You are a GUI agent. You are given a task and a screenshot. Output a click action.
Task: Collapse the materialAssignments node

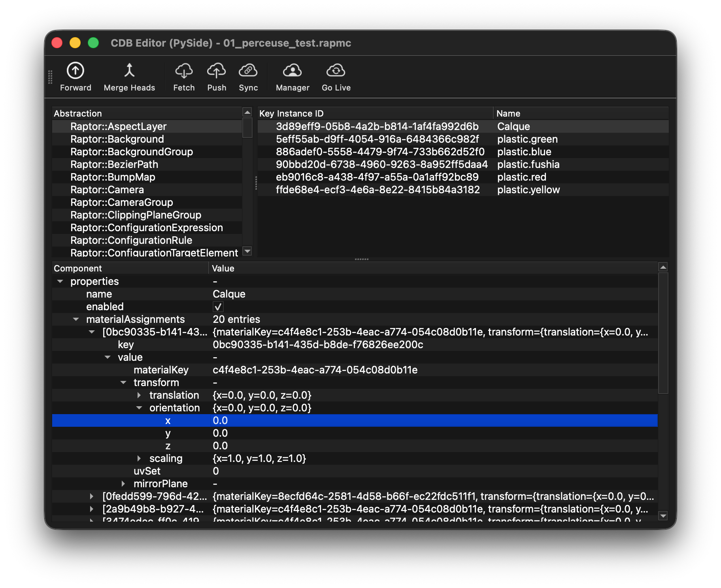point(76,319)
